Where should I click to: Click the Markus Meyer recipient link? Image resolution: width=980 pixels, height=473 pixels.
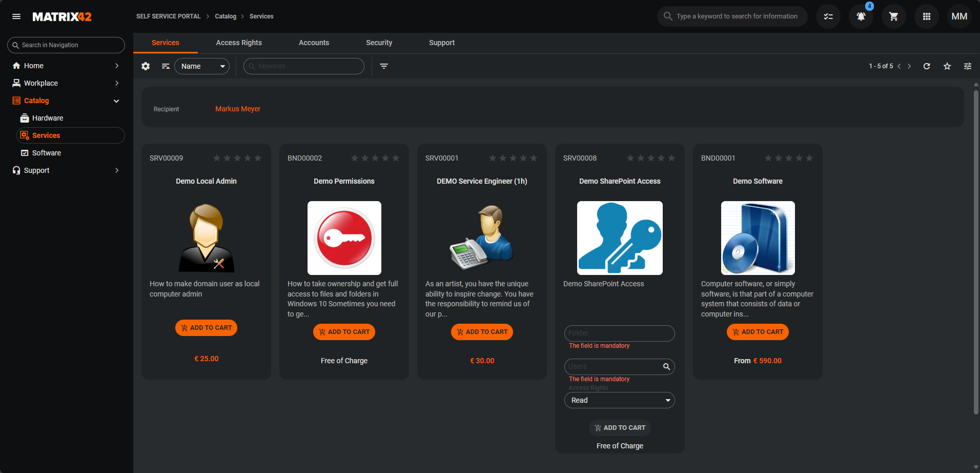[x=238, y=109]
